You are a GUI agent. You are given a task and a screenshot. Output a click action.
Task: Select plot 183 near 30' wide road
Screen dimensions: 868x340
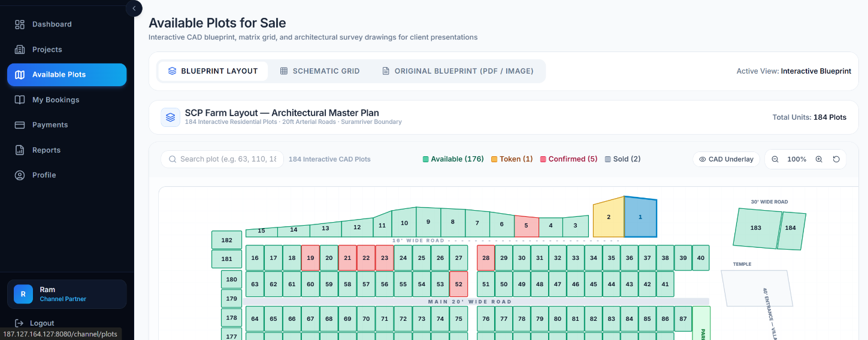click(757, 228)
